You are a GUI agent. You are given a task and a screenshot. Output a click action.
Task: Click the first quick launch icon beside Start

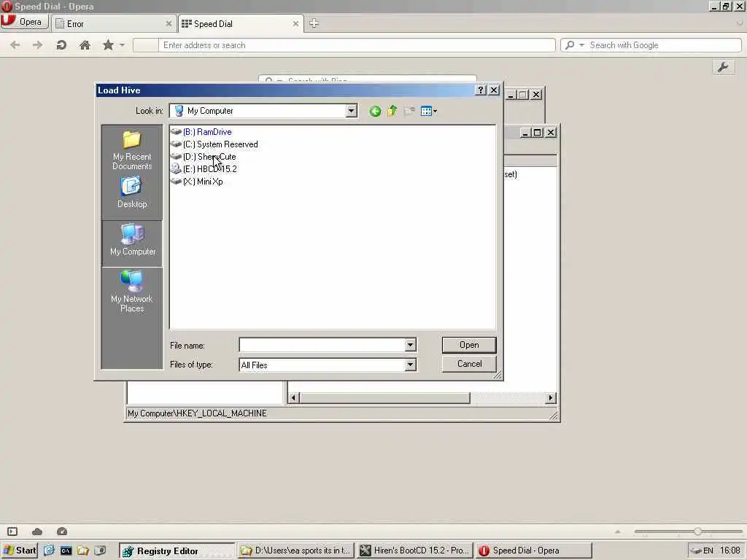[49, 551]
